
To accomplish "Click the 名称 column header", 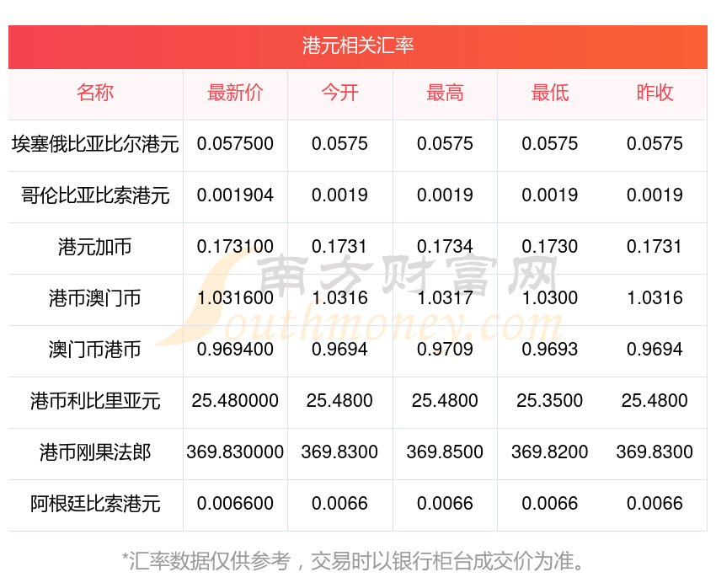I will tap(95, 93).
